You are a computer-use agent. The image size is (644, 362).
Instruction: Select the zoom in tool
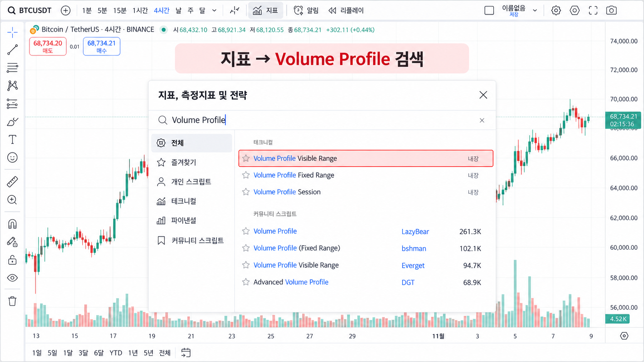(12, 200)
